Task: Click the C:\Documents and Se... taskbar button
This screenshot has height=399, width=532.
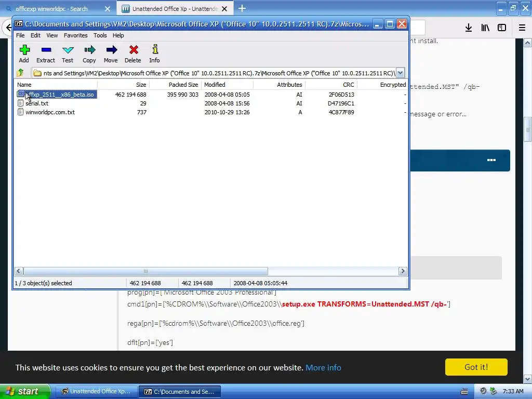Action: (180, 392)
